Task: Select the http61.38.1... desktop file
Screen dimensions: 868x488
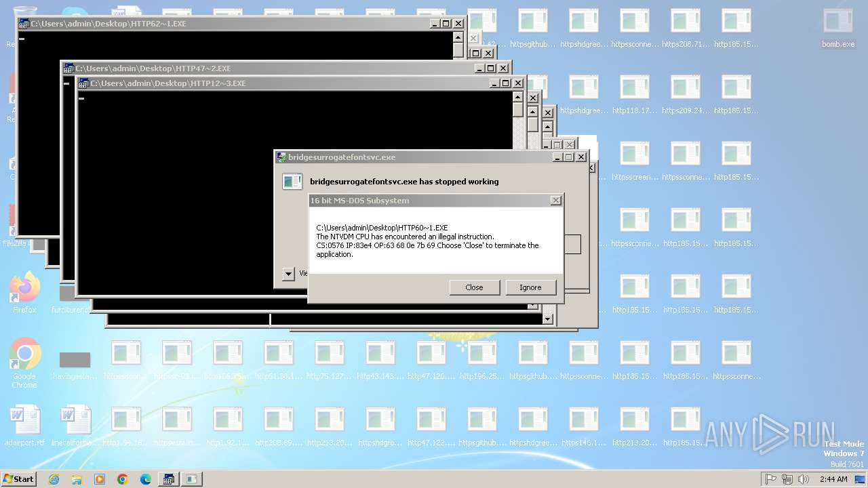Action: pos(279,361)
